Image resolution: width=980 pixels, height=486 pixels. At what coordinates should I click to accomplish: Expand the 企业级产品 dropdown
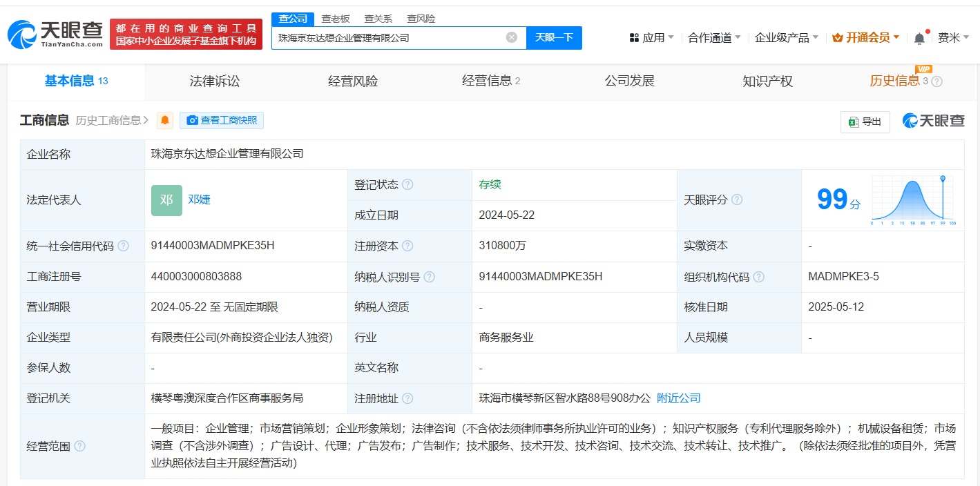pyautogui.click(x=786, y=38)
